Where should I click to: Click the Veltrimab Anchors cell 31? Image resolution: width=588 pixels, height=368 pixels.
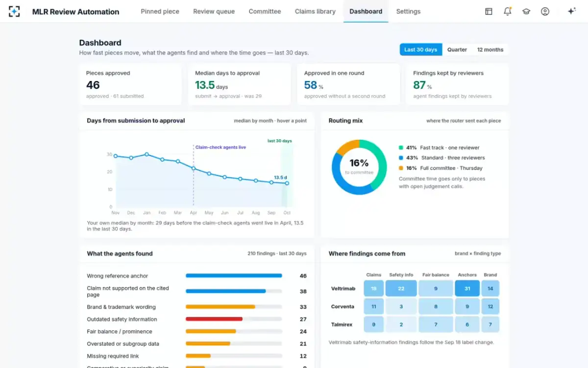point(467,289)
